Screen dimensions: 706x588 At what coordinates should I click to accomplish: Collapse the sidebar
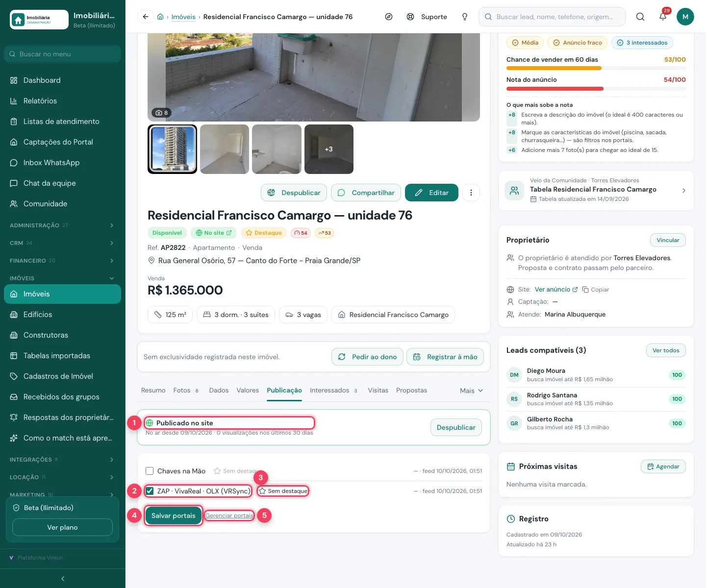63,579
